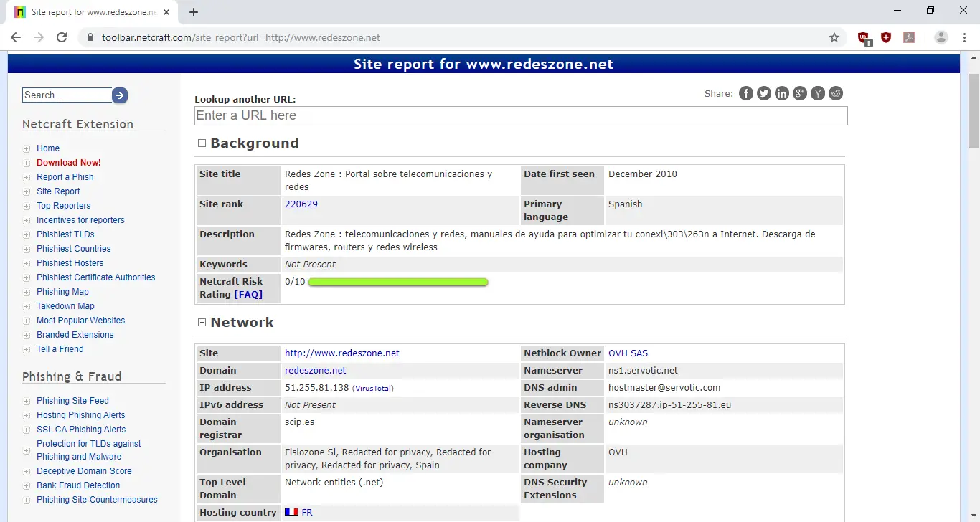Image resolution: width=980 pixels, height=522 pixels.
Task: Visit the http://www.redeszone.net site link
Action: [x=342, y=353]
